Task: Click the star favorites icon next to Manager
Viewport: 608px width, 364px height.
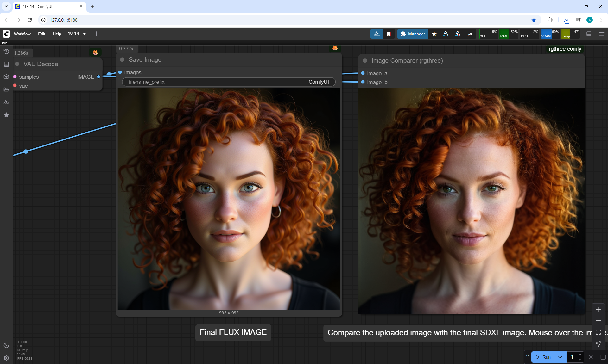Action: tap(434, 34)
